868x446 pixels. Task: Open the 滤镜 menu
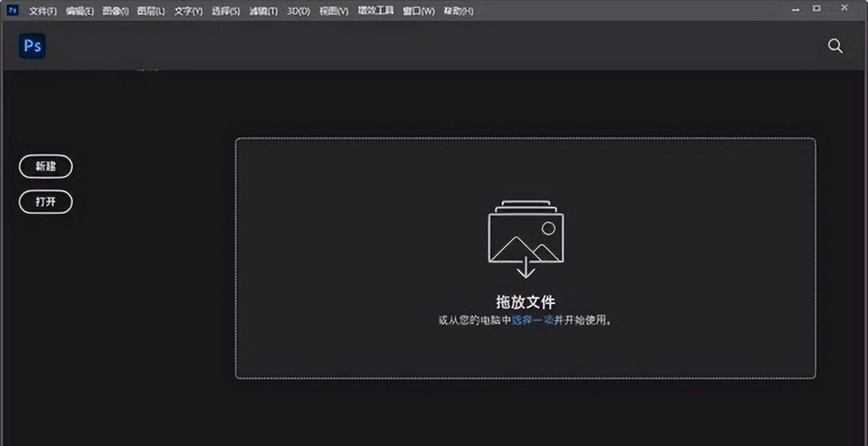point(262,11)
